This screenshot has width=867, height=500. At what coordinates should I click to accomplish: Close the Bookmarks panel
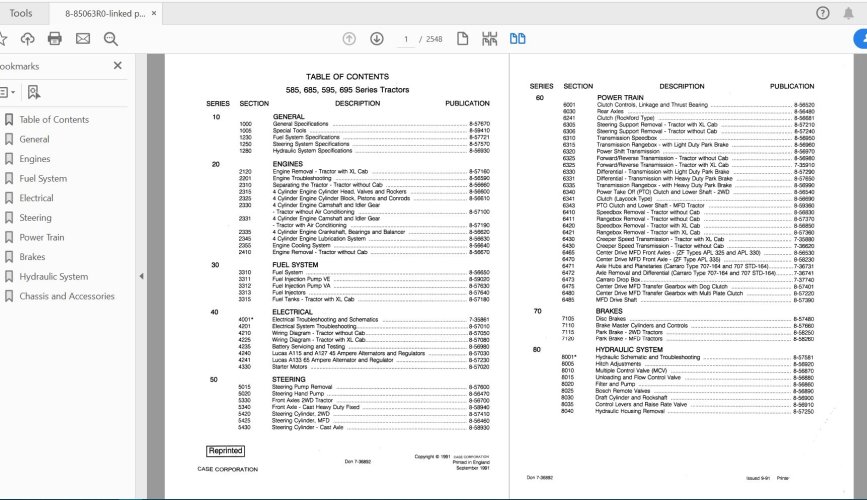pyautogui.click(x=117, y=65)
